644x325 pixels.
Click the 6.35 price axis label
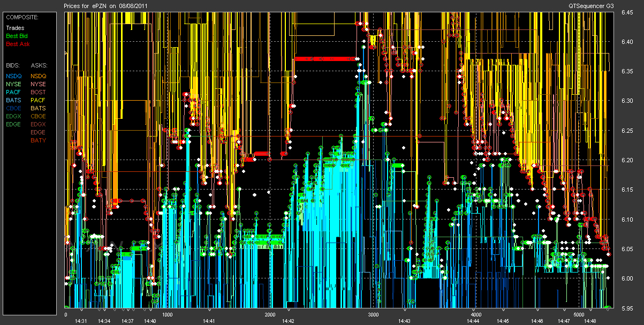627,71
